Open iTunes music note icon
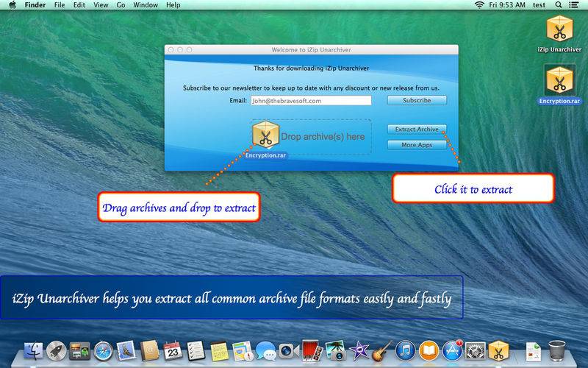Screen dimensions: 588x368 406,351
